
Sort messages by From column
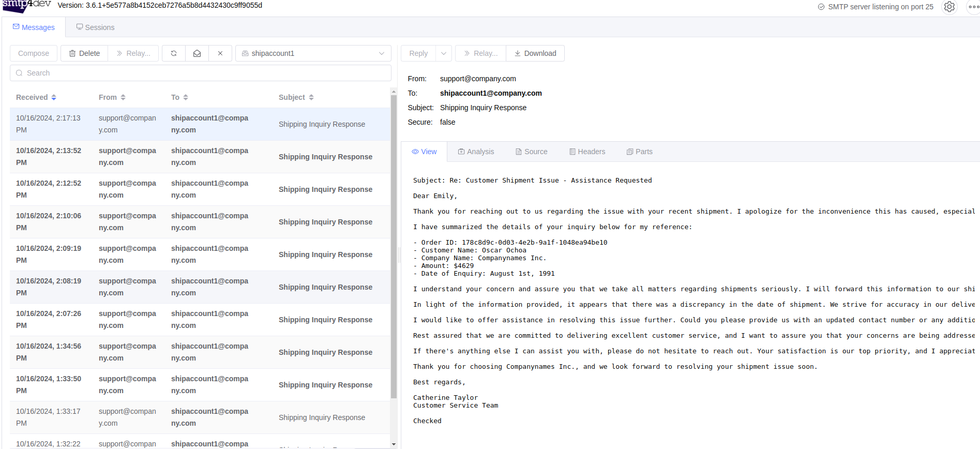click(112, 97)
